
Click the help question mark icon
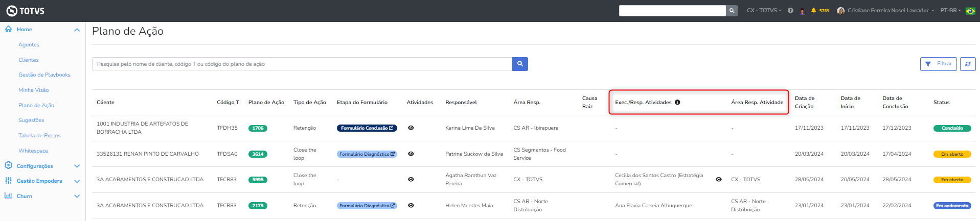[x=790, y=11]
